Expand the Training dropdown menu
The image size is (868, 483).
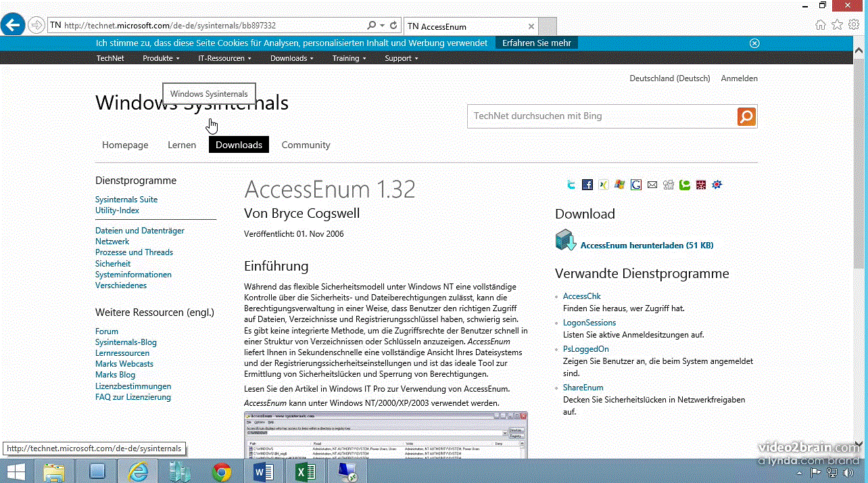click(349, 58)
